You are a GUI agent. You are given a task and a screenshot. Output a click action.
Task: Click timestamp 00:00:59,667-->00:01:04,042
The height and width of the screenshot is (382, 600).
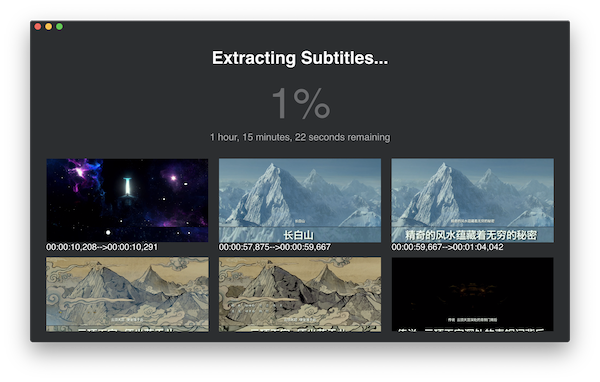tap(447, 247)
